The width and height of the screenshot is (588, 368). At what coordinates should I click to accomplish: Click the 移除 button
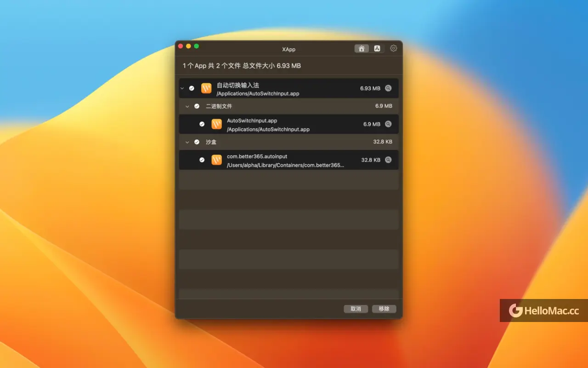[x=384, y=309]
